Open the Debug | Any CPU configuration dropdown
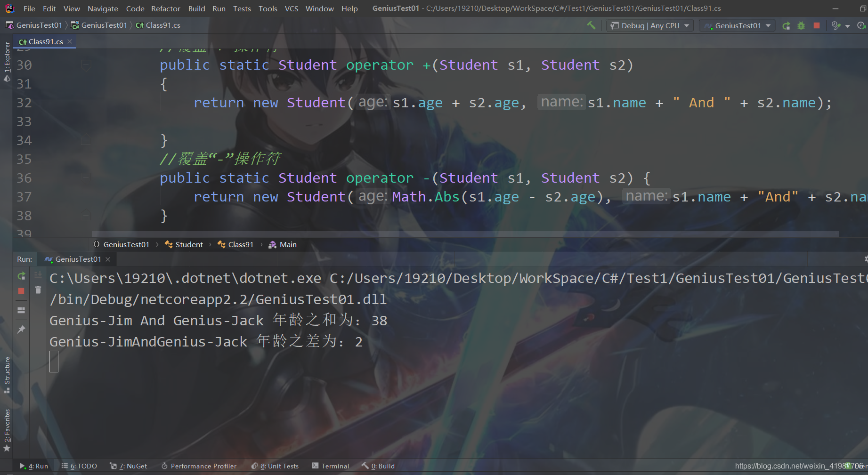 coord(650,26)
